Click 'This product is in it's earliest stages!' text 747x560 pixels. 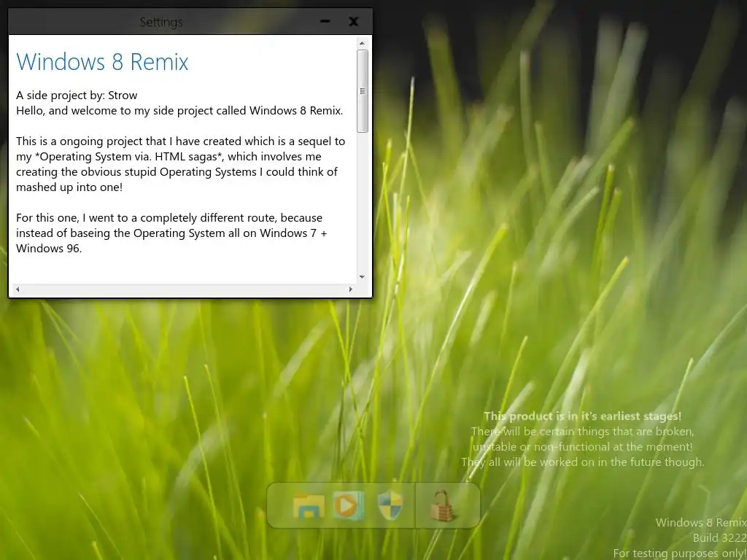click(x=583, y=416)
